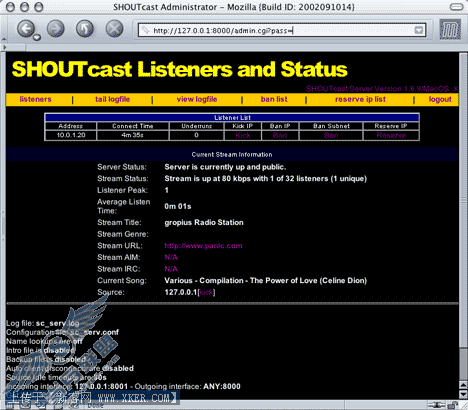
Task: Ban IP of listener 10.0.1.20
Action: coord(280,135)
